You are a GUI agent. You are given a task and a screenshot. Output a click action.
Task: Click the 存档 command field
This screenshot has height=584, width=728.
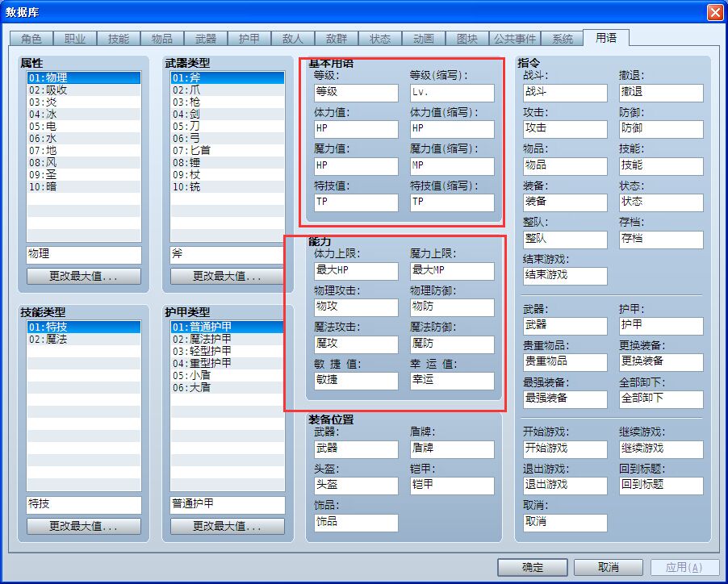click(661, 240)
